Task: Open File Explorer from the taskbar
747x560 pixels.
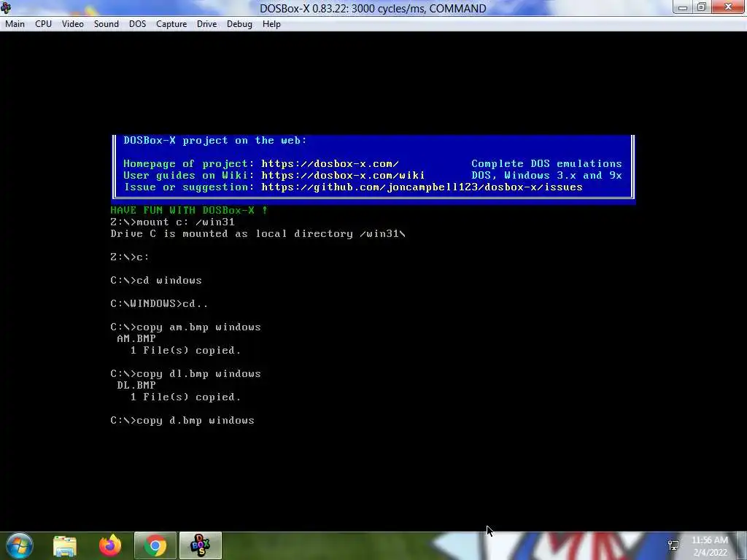Action: tap(65, 545)
